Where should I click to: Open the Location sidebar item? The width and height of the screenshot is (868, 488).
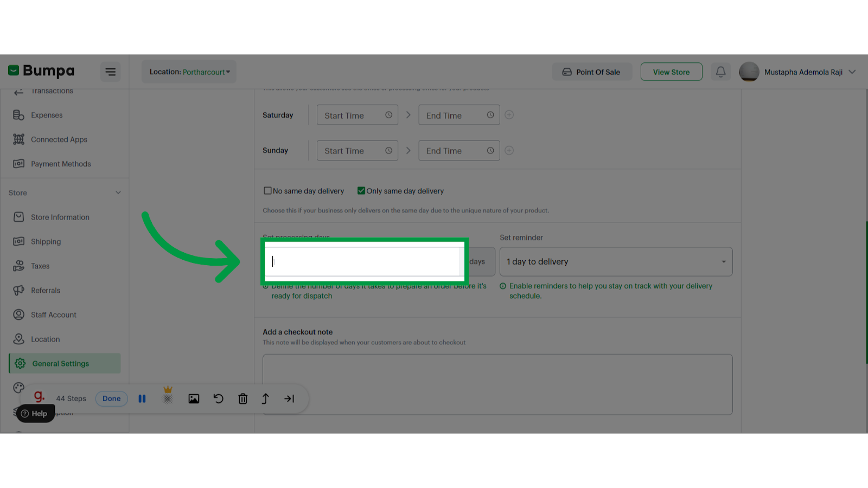pyautogui.click(x=46, y=339)
